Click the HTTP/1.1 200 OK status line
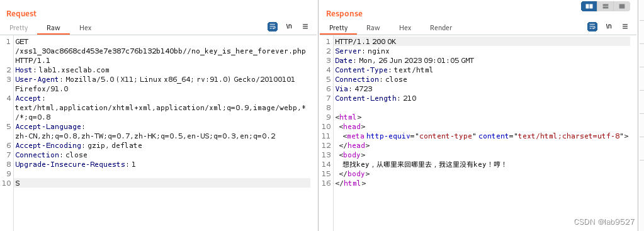Image resolution: width=644 pixels, height=231 pixels. [x=366, y=42]
